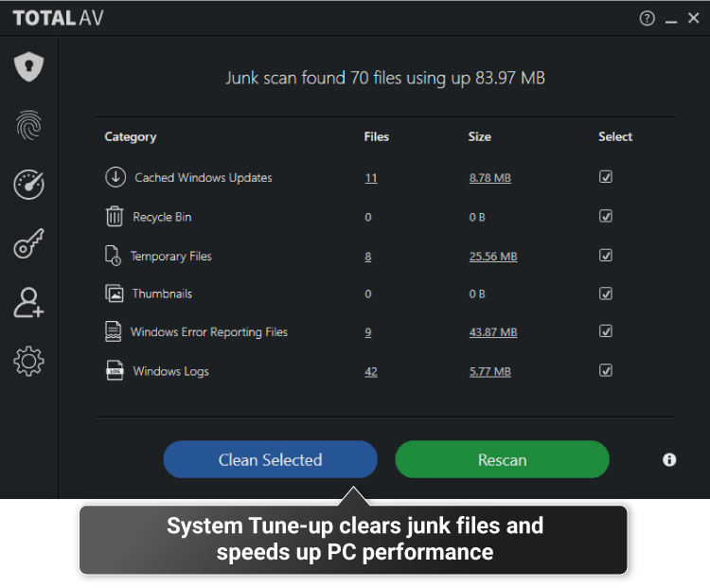Click the Cached Windows Updates label
The image size is (710, 588).
204,178
